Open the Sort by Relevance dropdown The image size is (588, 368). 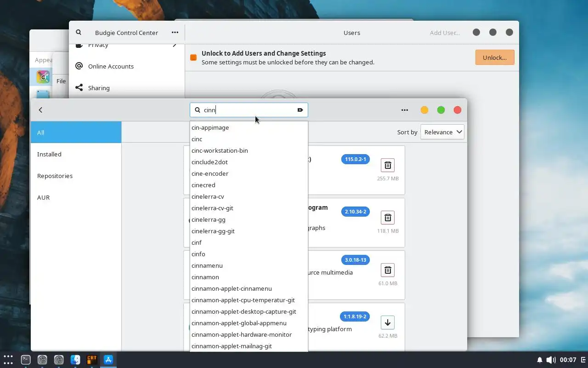[x=442, y=132]
